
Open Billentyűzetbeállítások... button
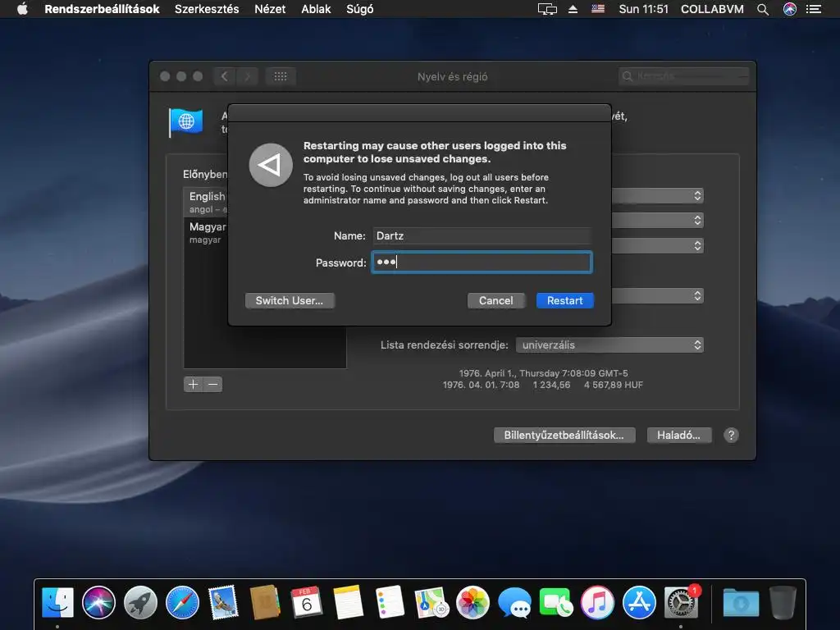(564, 435)
